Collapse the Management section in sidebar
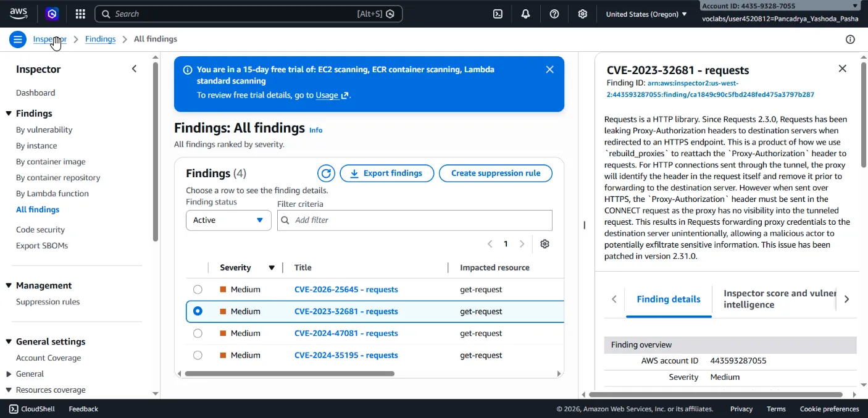The height and width of the screenshot is (418, 868). tap(9, 285)
